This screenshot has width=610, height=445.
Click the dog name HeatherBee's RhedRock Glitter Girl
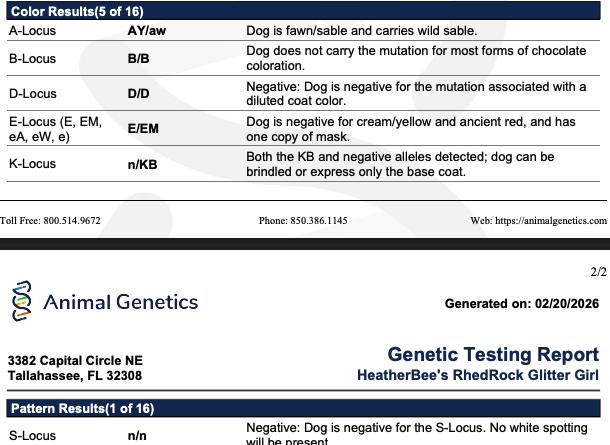point(478,375)
